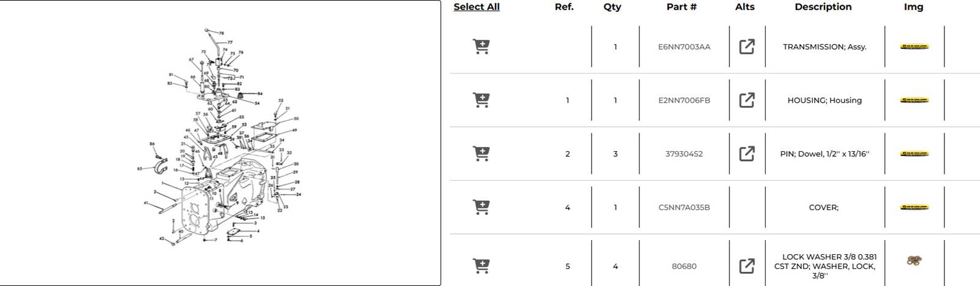Click the Select All link

point(477,7)
